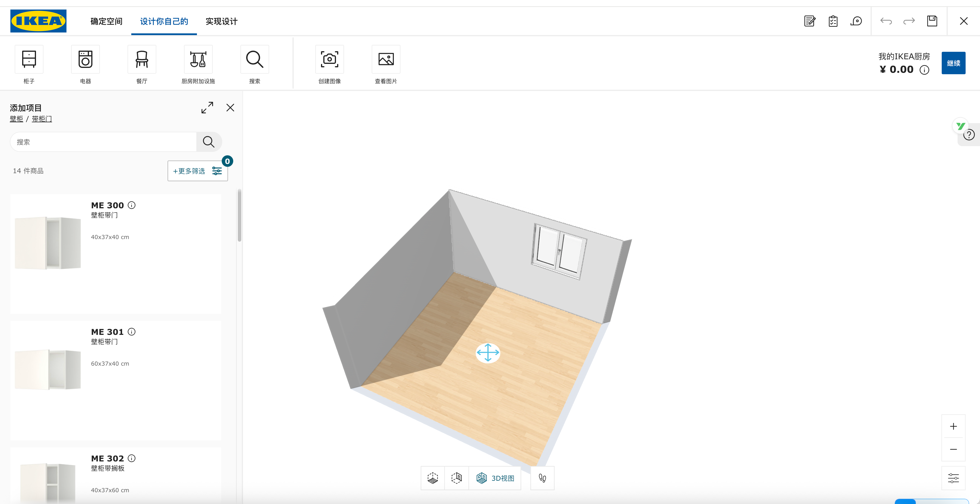
Task: Switch to walk-through footprints view
Action: pos(542,478)
